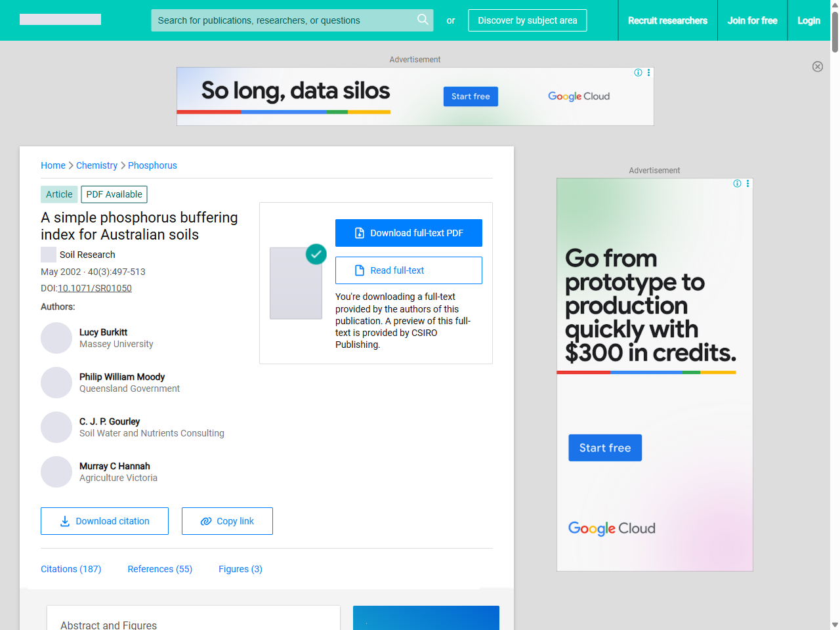Screen dimensions: 840x630
Task: Click Download citation button
Action: coord(104,521)
